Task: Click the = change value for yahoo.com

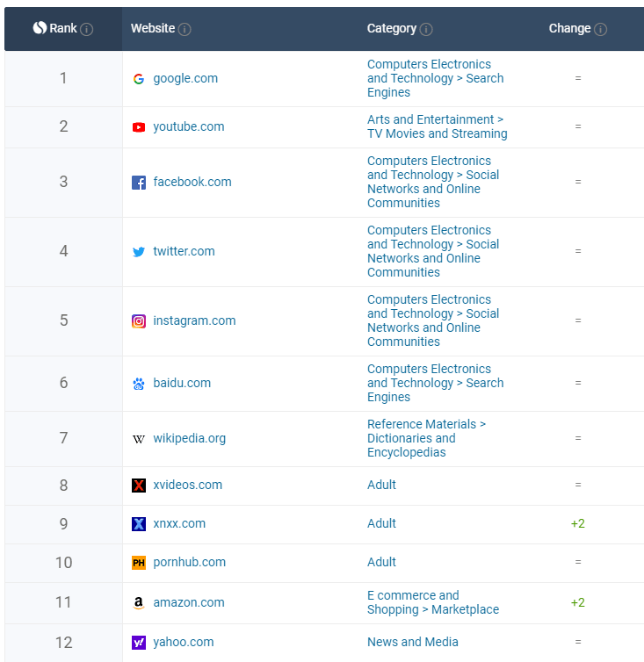Action: [x=578, y=642]
